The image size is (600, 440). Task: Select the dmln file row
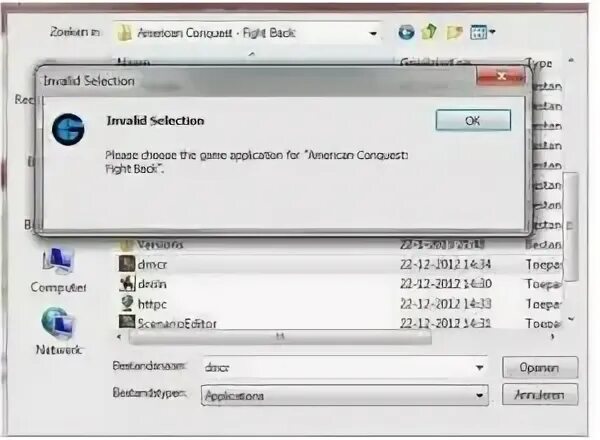tap(338, 284)
